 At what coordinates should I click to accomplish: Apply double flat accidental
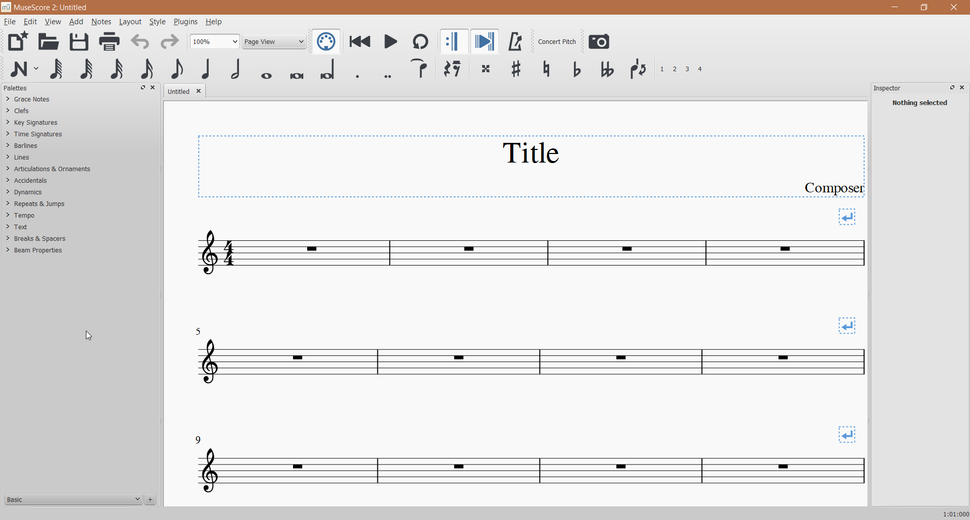607,69
